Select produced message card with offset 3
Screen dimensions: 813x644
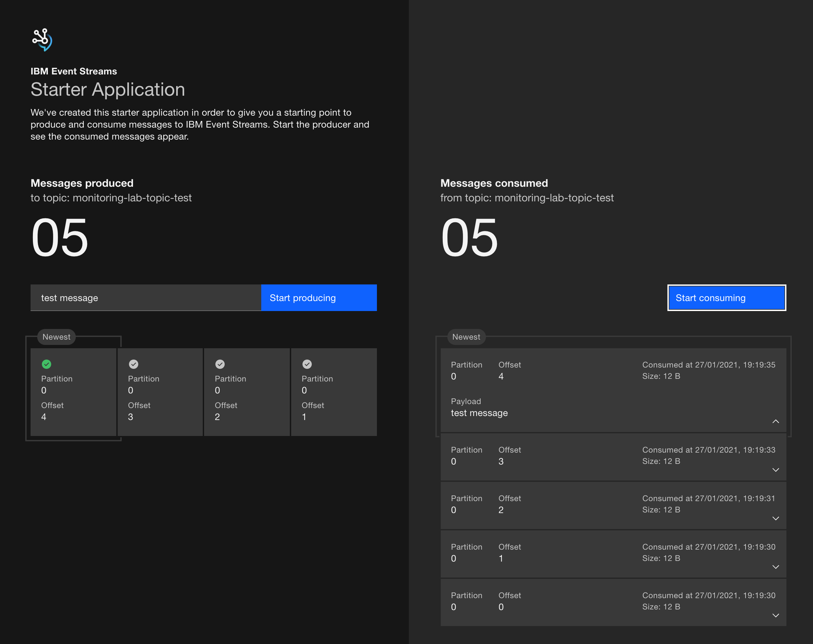tap(160, 392)
